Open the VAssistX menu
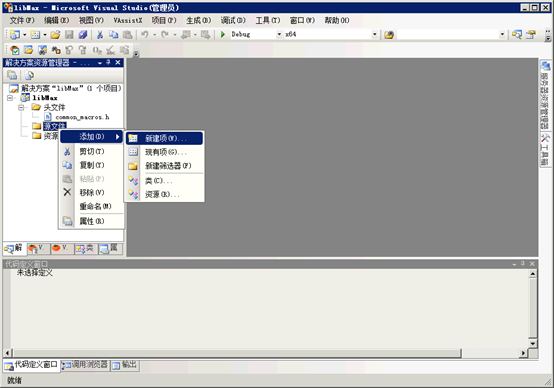The width and height of the screenshot is (554, 388). click(128, 20)
